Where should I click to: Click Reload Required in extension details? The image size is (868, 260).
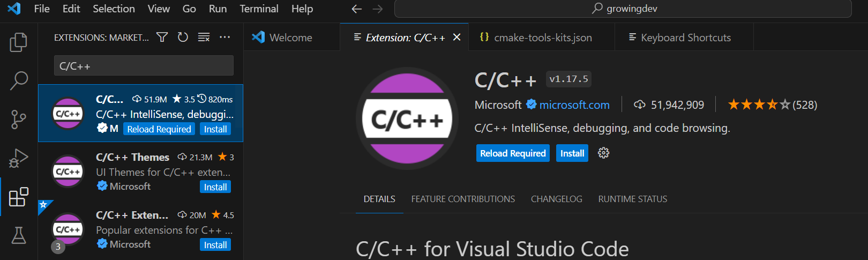click(x=513, y=153)
